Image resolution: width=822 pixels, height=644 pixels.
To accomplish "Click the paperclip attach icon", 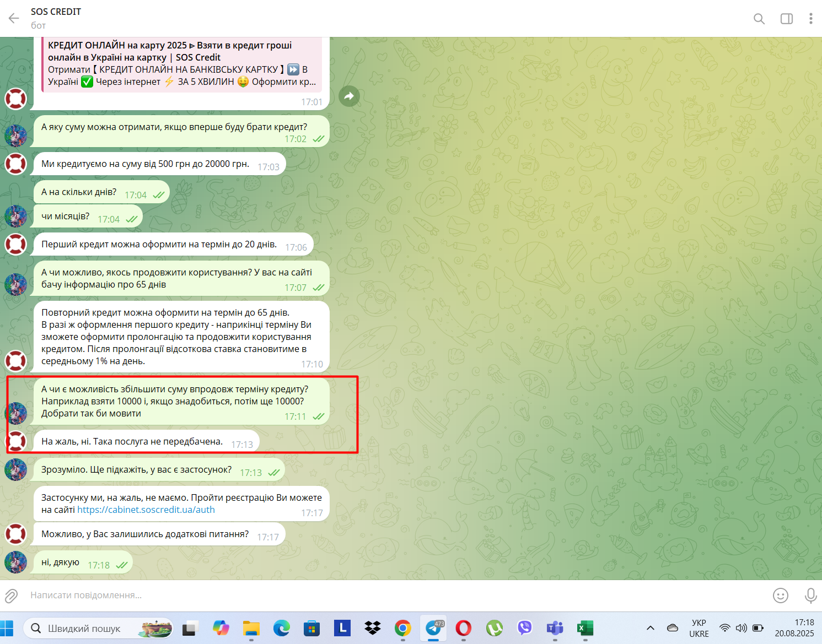I will [x=12, y=596].
